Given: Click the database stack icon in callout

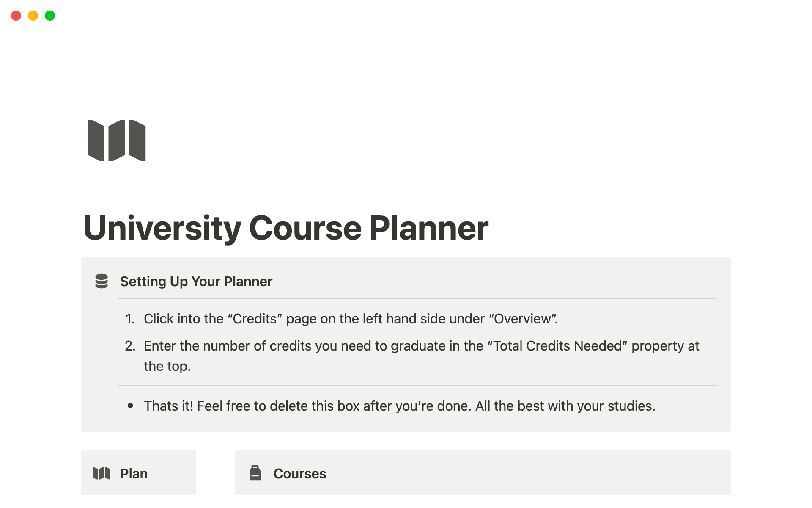Looking at the screenshot, I should pyautogui.click(x=101, y=281).
